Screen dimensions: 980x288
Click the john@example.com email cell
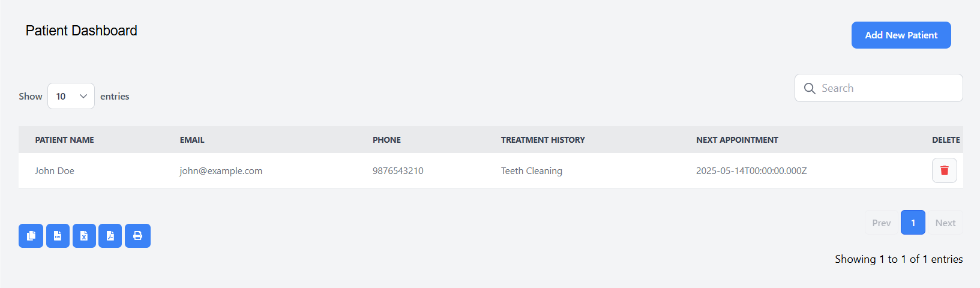[x=221, y=170]
